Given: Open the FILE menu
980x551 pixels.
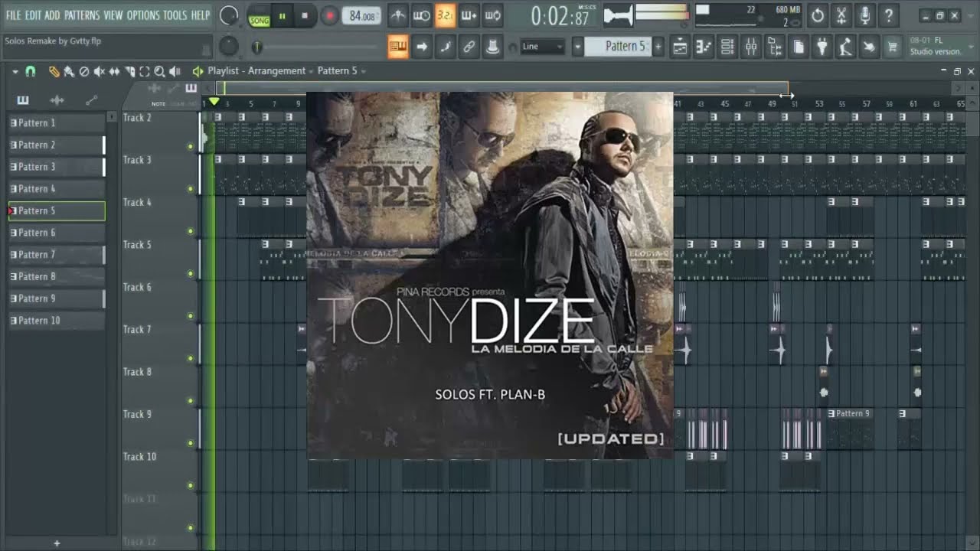Looking at the screenshot, I should click(13, 15).
